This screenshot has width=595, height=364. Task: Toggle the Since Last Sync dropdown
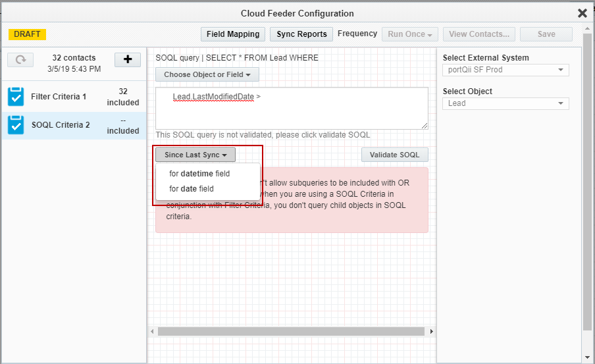pos(195,155)
